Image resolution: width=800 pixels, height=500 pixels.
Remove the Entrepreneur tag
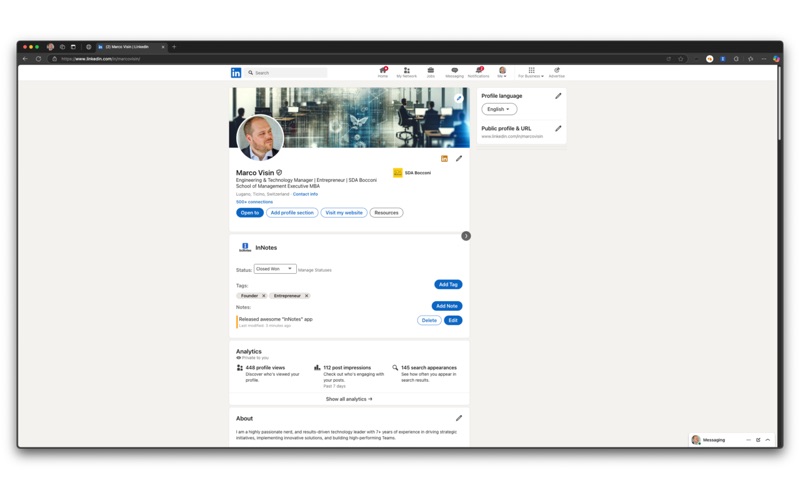pyautogui.click(x=307, y=296)
